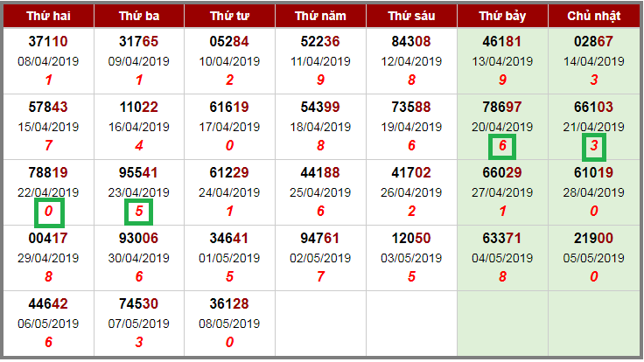Click the Thứ tư column header
Viewport: 644px width, 362px height.
(x=229, y=16)
